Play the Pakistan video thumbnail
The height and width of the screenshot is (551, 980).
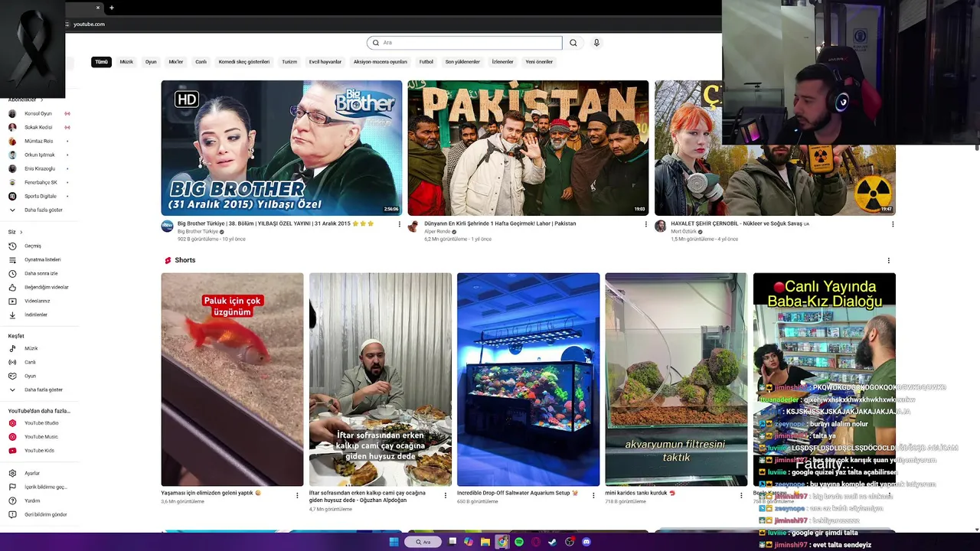pos(528,148)
